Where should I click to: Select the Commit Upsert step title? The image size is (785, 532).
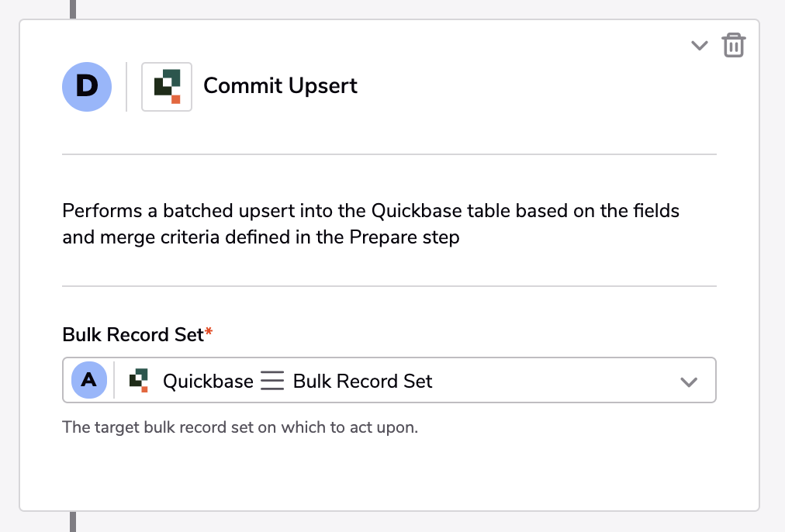[x=280, y=85]
